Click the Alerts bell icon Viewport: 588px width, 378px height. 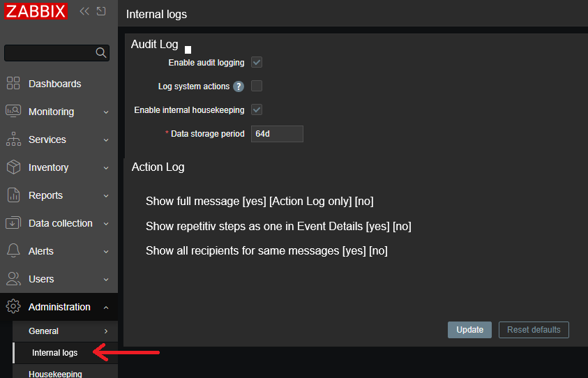(13, 251)
